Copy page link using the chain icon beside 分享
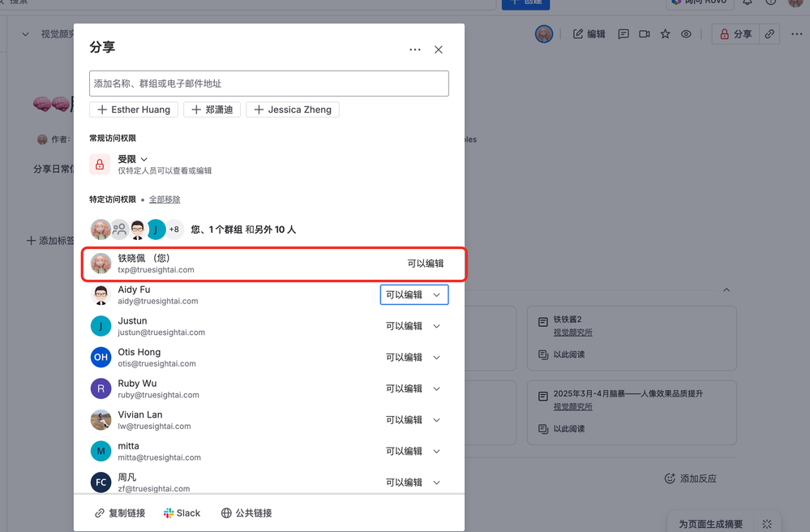 click(x=769, y=33)
